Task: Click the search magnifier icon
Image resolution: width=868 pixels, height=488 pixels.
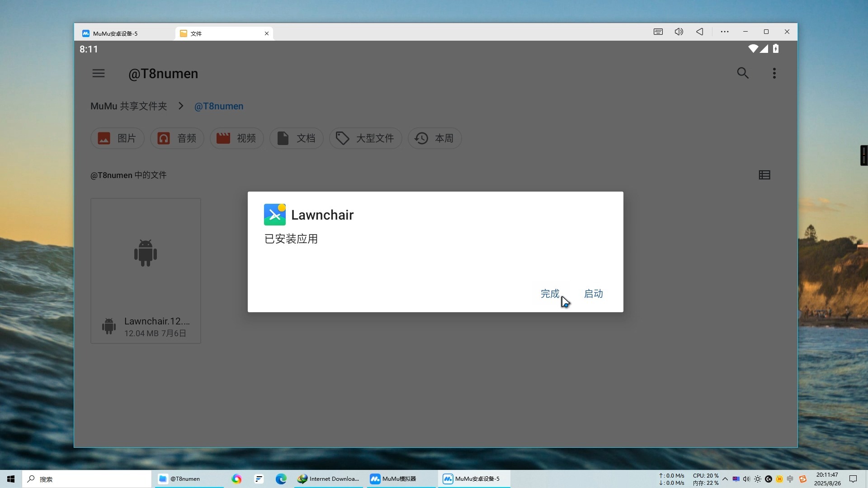Action: coord(743,73)
